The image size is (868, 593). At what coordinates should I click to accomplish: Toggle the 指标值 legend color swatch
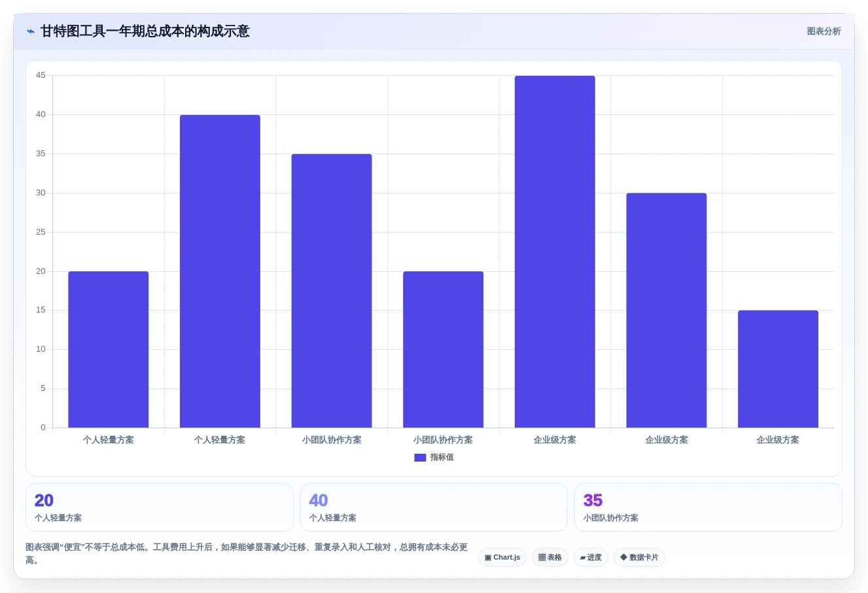coord(420,458)
